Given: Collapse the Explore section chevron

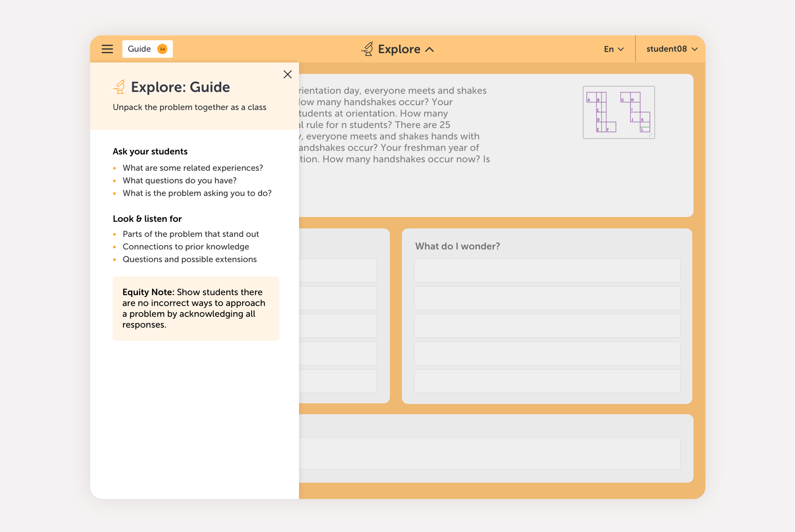Looking at the screenshot, I should (x=430, y=49).
